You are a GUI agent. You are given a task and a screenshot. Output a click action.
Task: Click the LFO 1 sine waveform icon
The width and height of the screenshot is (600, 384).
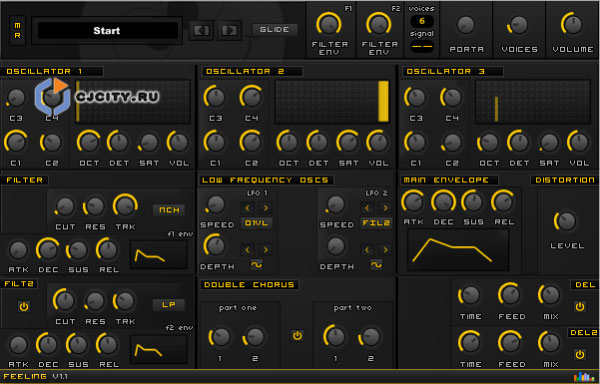tap(257, 265)
